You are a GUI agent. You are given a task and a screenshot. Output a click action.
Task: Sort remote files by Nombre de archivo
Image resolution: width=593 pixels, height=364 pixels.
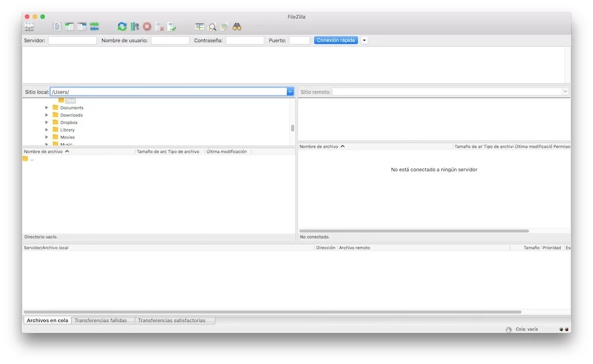[375, 146]
